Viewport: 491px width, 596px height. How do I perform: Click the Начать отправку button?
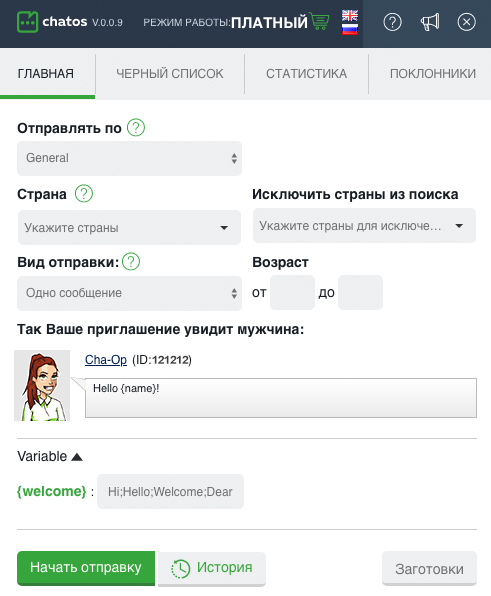[86, 568]
